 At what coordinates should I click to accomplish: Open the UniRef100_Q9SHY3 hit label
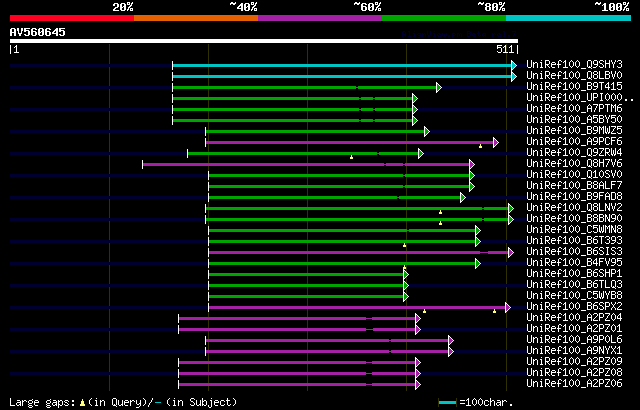574,64
